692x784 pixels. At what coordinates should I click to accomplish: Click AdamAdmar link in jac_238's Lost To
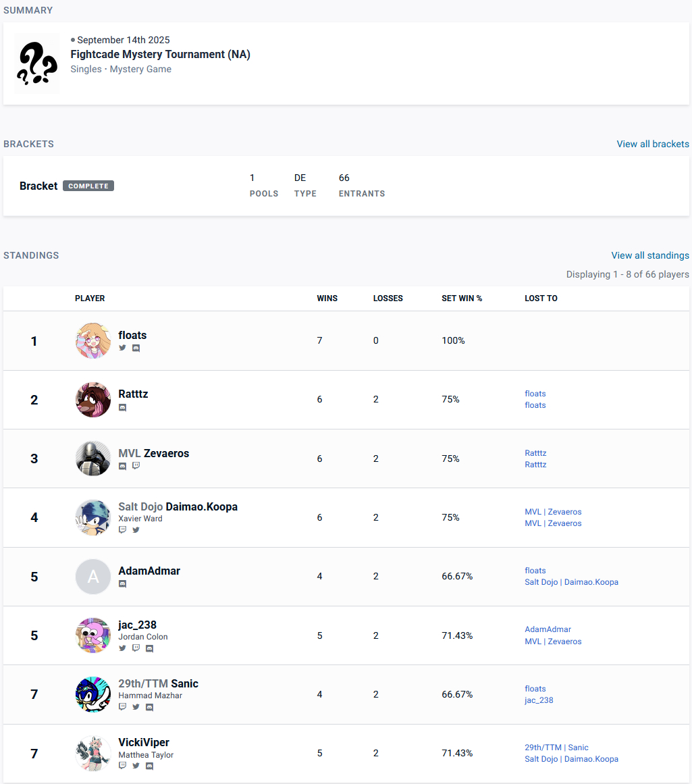[548, 629]
